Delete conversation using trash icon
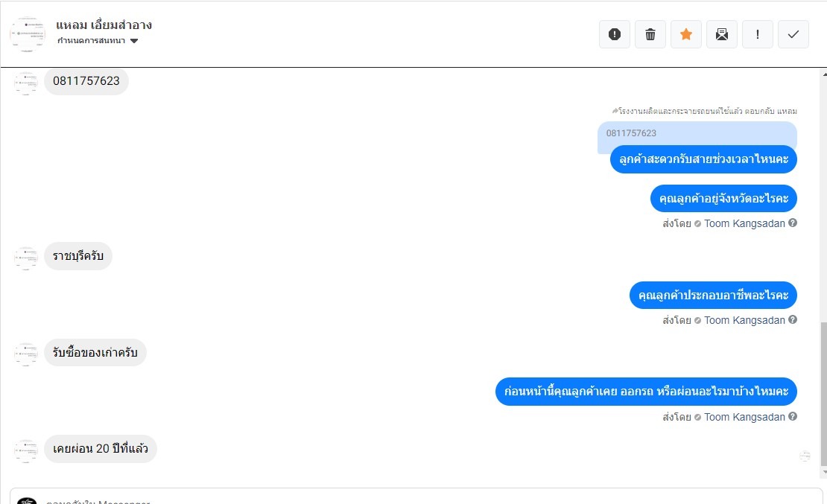This screenshot has width=827, height=504. (x=650, y=34)
